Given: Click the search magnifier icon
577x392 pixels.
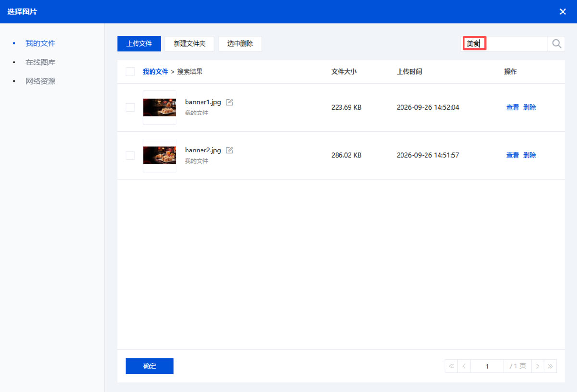Looking at the screenshot, I should click(x=556, y=44).
